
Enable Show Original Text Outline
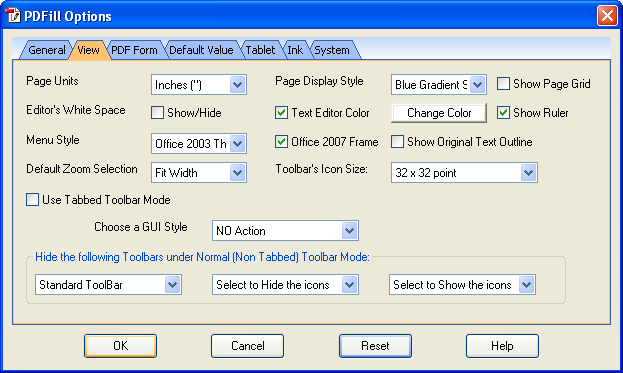pos(397,142)
